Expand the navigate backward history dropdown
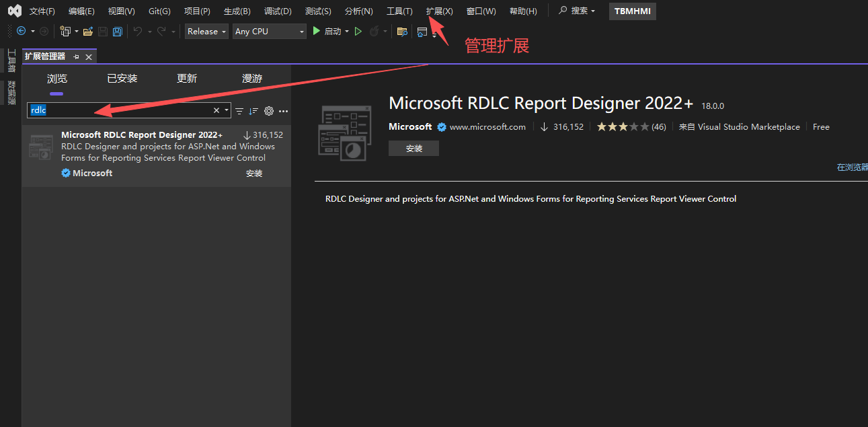This screenshot has height=427, width=868. point(32,32)
